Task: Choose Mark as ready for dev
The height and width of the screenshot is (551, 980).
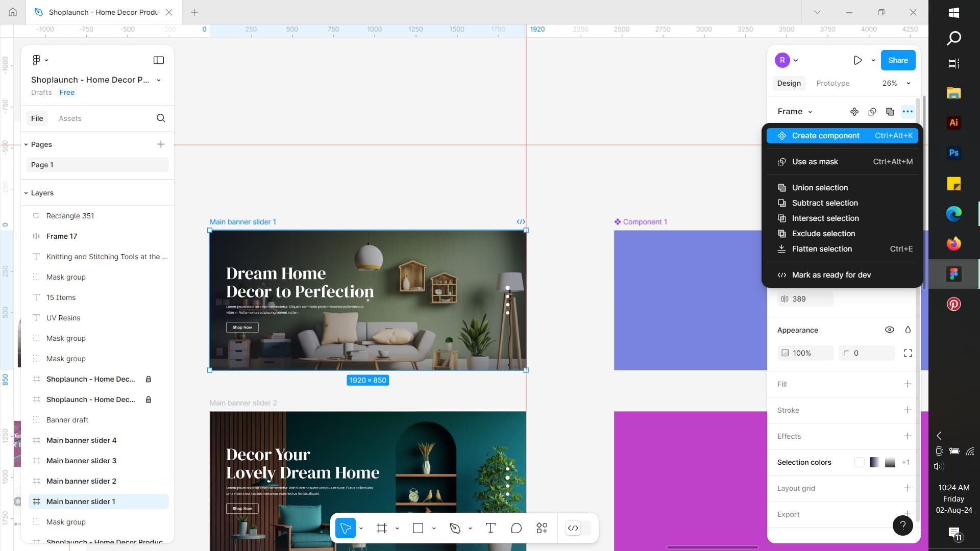Action: pos(842,275)
